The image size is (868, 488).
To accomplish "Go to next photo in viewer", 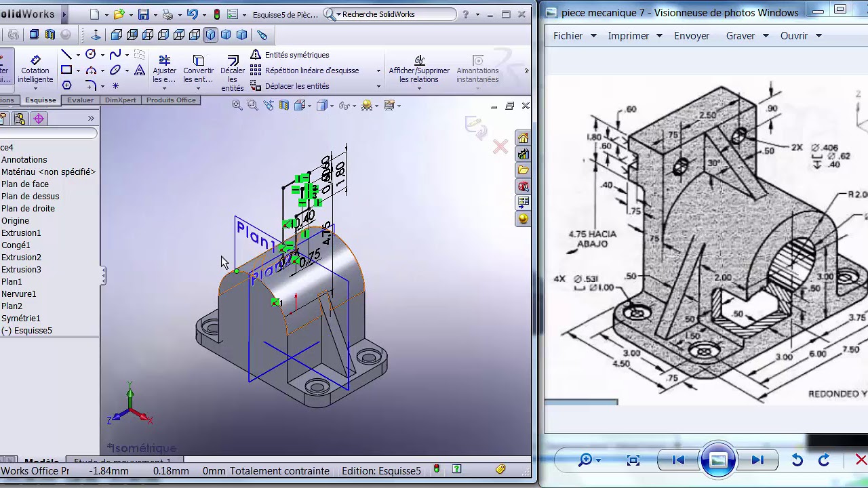I will pyautogui.click(x=758, y=460).
